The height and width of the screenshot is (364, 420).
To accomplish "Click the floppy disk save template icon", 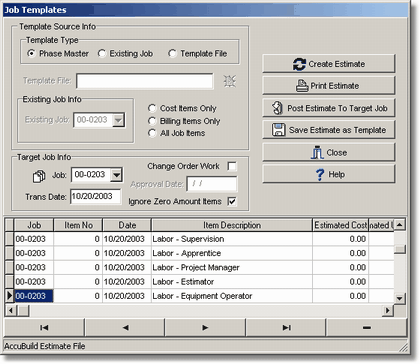I will [x=278, y=130].
